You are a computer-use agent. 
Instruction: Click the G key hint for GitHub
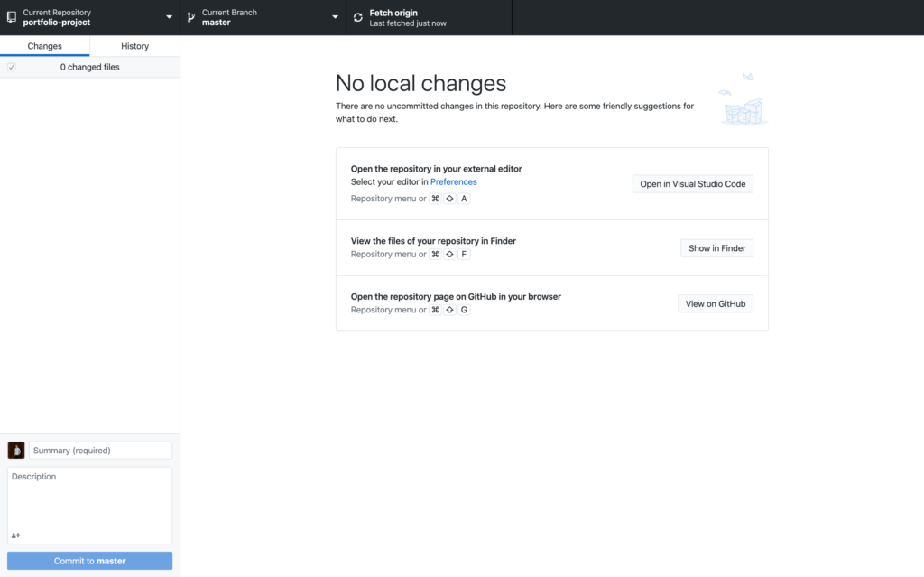464,310
